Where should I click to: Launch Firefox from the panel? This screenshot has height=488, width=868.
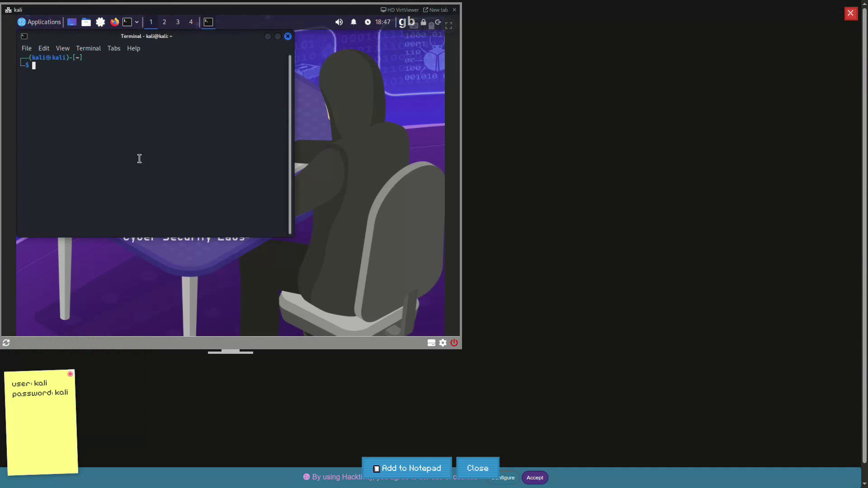tap(114, 22)
